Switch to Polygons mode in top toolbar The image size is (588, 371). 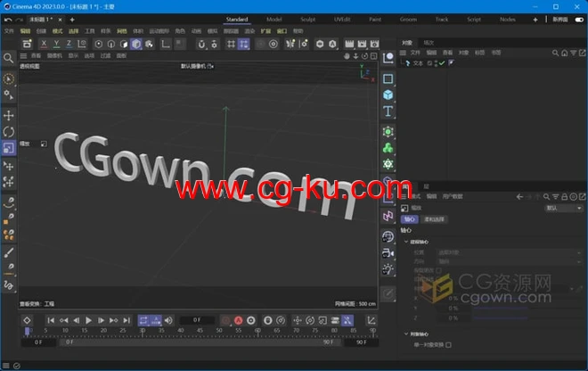tap(124, 45)
